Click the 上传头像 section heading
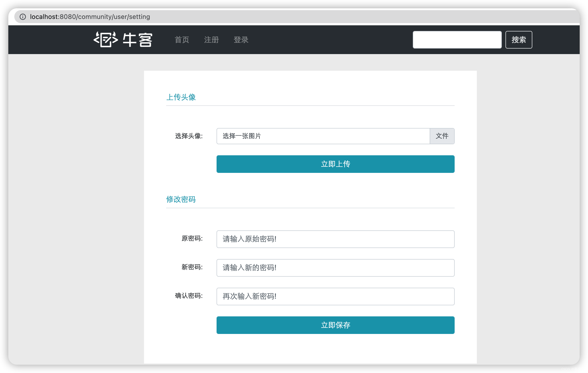Screen dimensions: 588x373 pos(181,97)
